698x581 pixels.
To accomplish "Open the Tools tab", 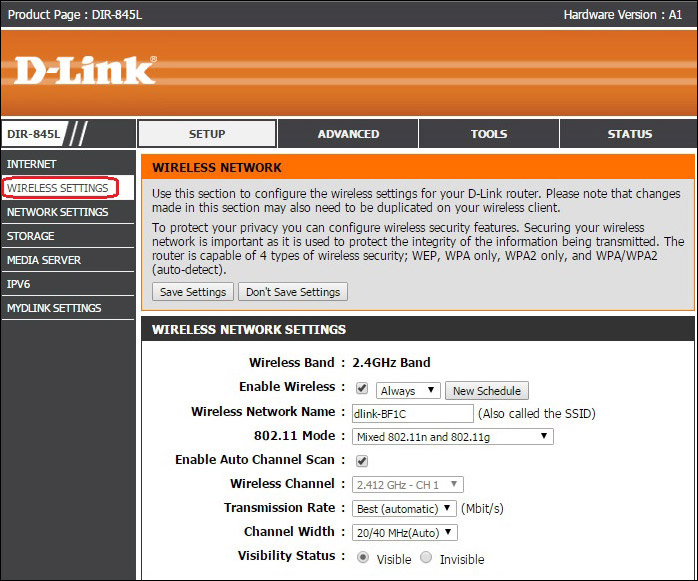I will click(x=489, y=134).
